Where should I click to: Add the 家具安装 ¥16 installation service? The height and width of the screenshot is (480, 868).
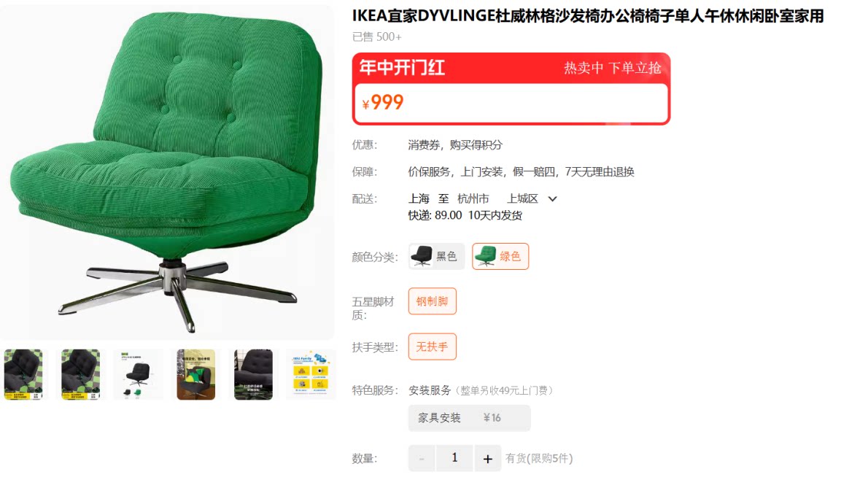click(x=470, y=418)
